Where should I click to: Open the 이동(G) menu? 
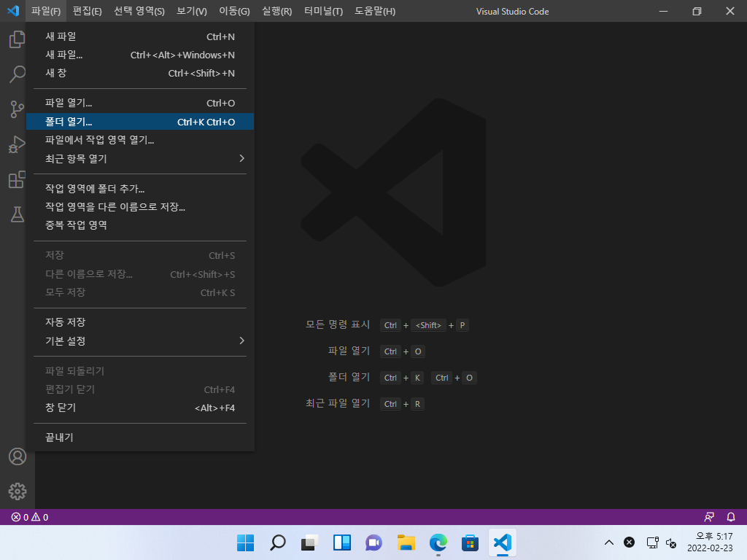[x=234, y=11]
